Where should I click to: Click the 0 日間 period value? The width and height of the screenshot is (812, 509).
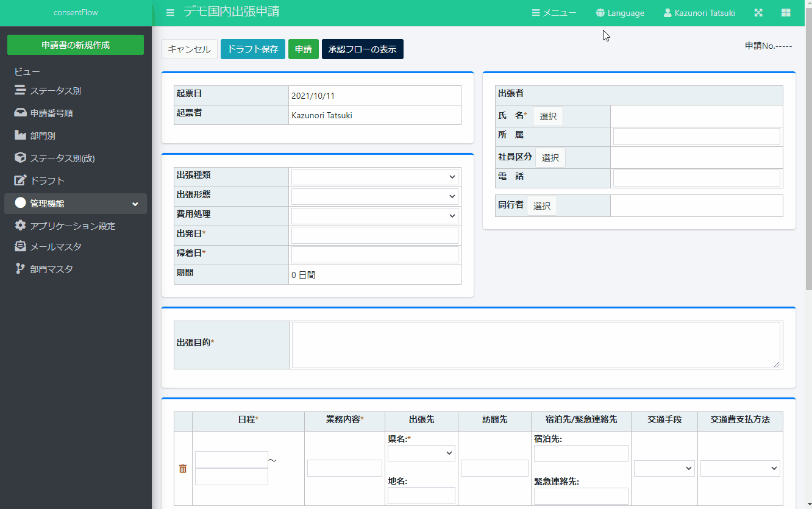[304, 275]
